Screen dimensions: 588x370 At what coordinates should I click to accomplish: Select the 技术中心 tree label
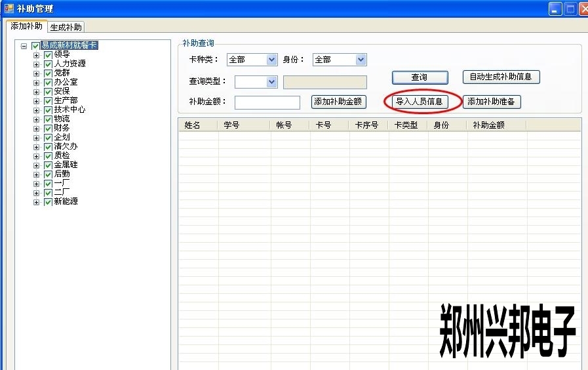coord(69,110)
